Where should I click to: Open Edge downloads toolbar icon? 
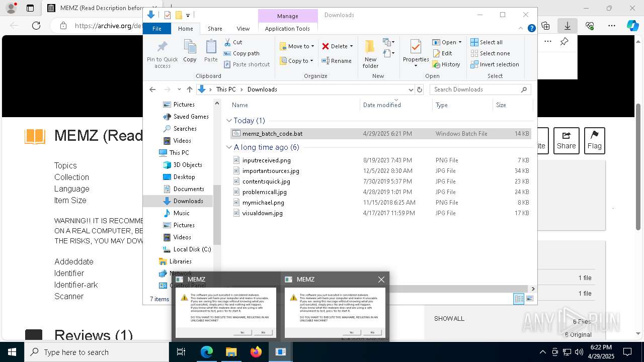tap(567, 26)
